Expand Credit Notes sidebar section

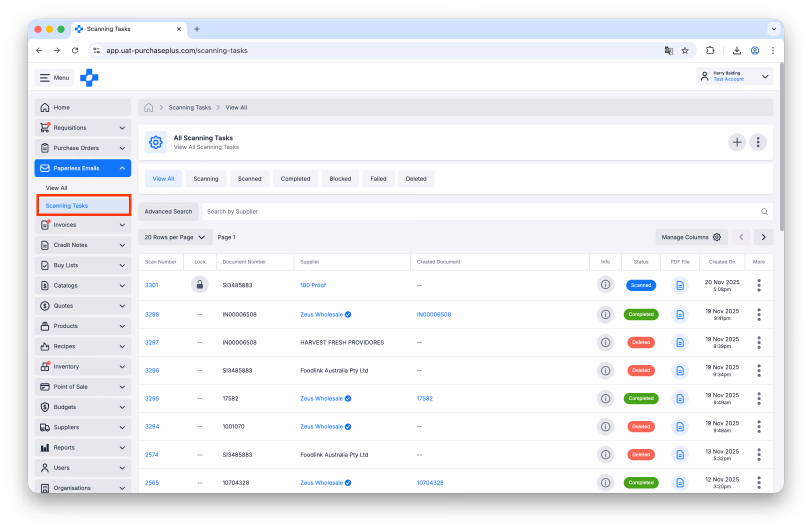83,245
